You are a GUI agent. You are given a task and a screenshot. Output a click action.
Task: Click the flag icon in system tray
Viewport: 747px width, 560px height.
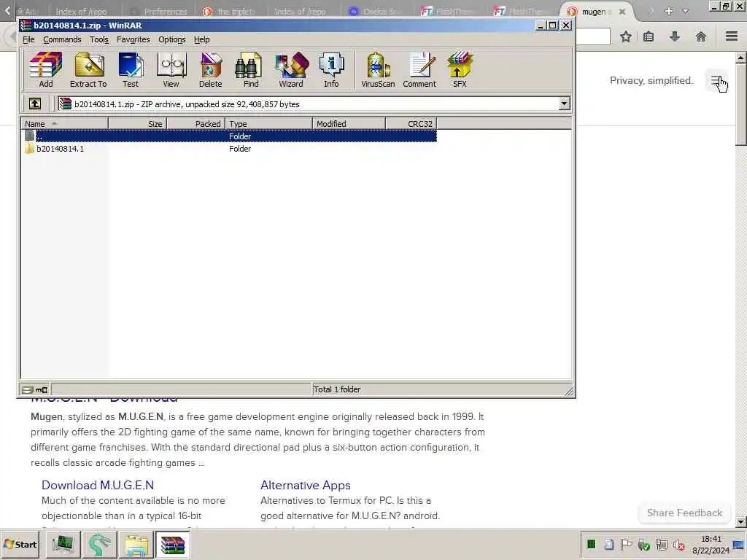[626, 544]
